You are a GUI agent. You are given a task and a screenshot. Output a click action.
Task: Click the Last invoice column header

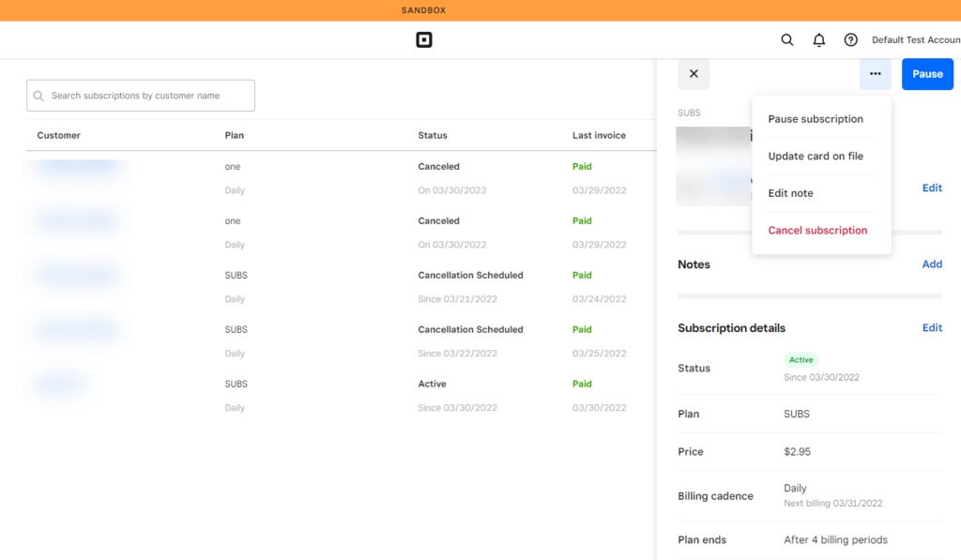[x=599, y=135]
